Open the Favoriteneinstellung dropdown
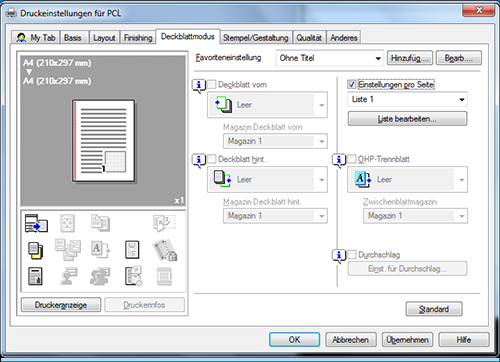 click(x=329, y=58)
